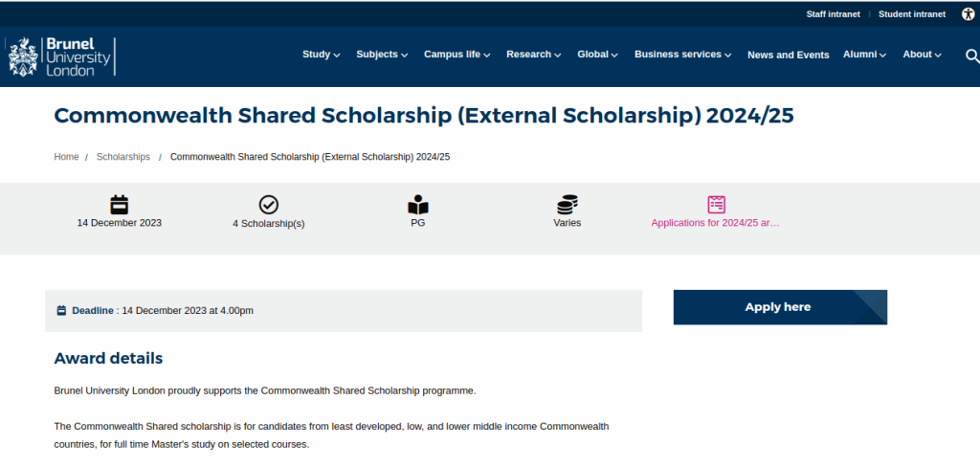
Task: Open the Campus life dropdown
Action: (x=457, y=55)
